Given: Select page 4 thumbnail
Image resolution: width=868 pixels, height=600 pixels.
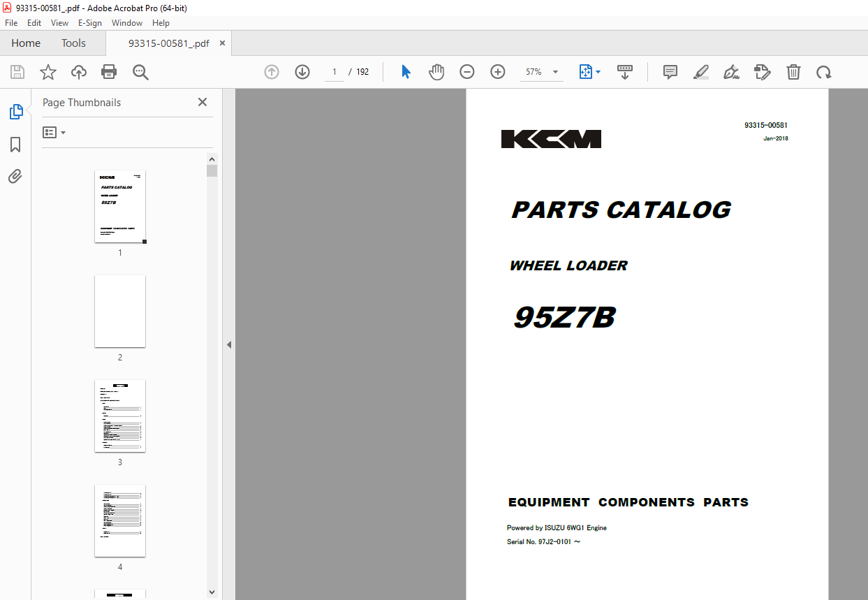Looking at the screenshot, I should pyautogui.click(x=120, y=520).
